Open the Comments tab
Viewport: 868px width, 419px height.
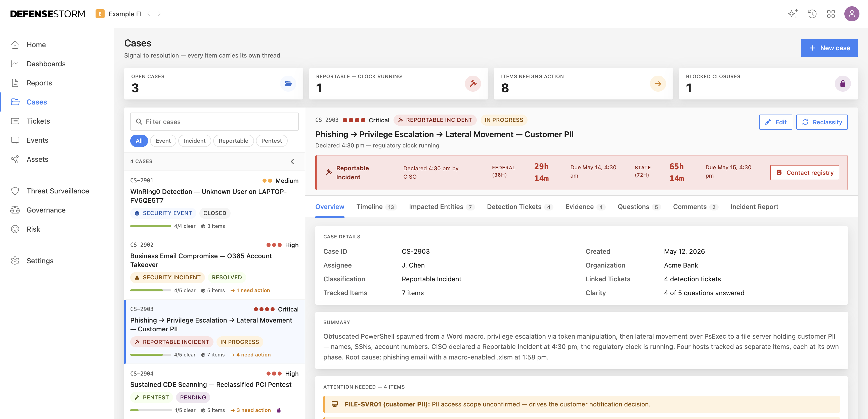click(696, 207)
